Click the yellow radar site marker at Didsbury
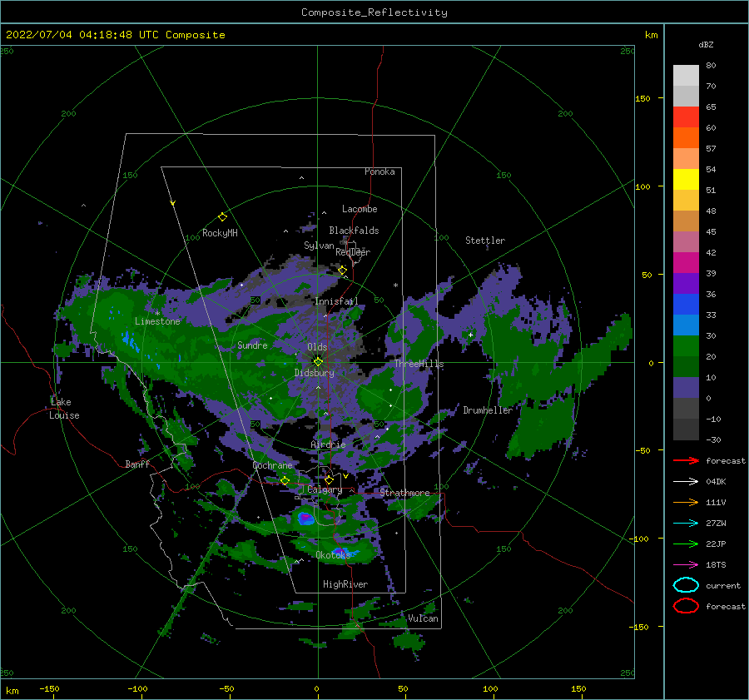Viewport: 749px width, 700px height. click(x=318, y=362)
